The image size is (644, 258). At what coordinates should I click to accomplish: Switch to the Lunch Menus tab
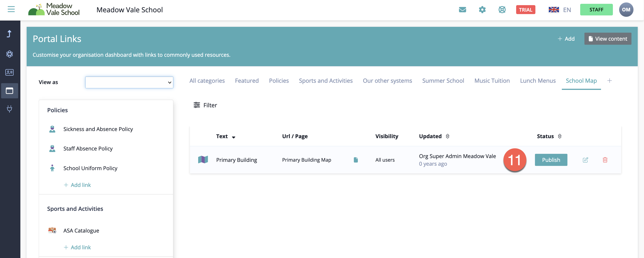[x=537, y=80]
